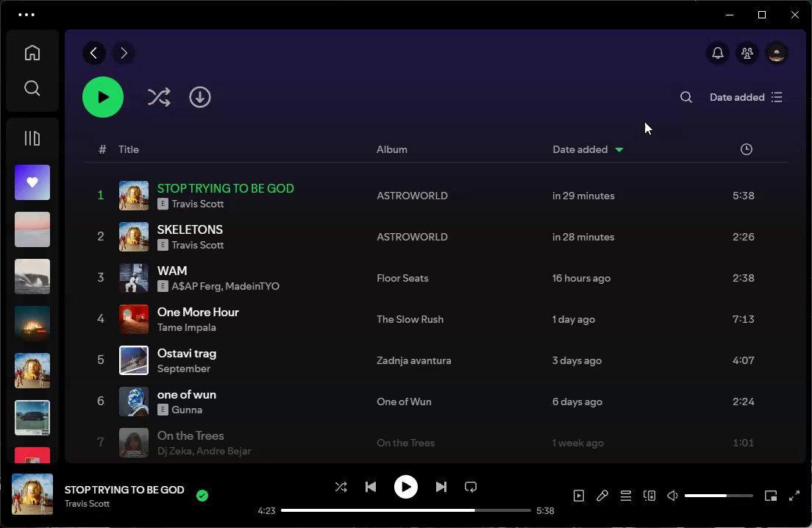Image resolution: width=812 pixels, height=528 pixels.
Task: Toggle repeat mode
Action: tap(471, 487)
